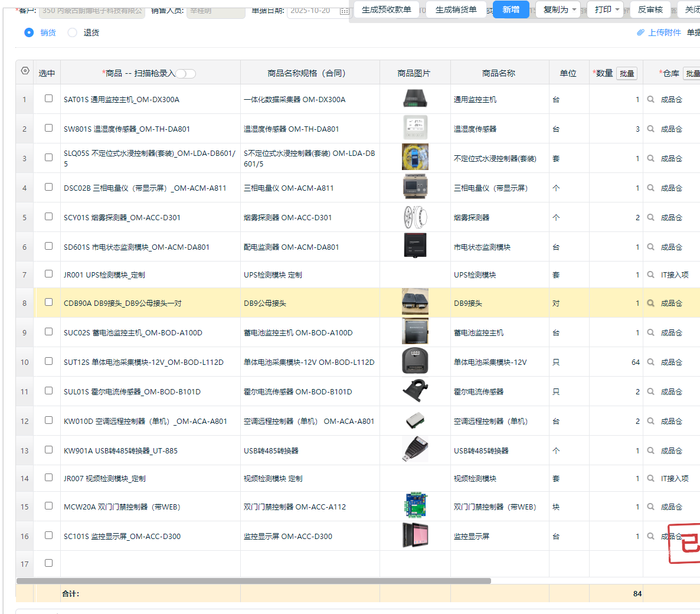Click the horizontal scrollbar under the table

click(x=254, y=581)
